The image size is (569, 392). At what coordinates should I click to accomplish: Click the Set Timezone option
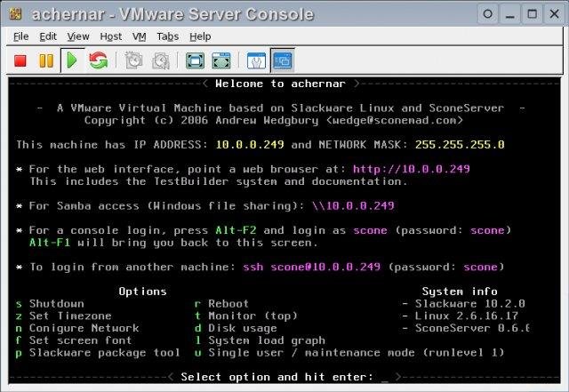[x=64, y=316]
